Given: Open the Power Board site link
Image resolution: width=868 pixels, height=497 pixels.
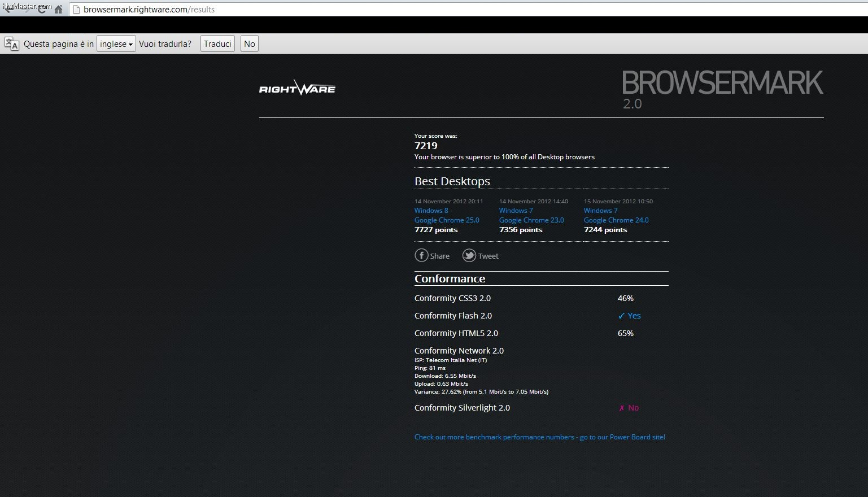Looking at the screenshot, I should 540,437.
